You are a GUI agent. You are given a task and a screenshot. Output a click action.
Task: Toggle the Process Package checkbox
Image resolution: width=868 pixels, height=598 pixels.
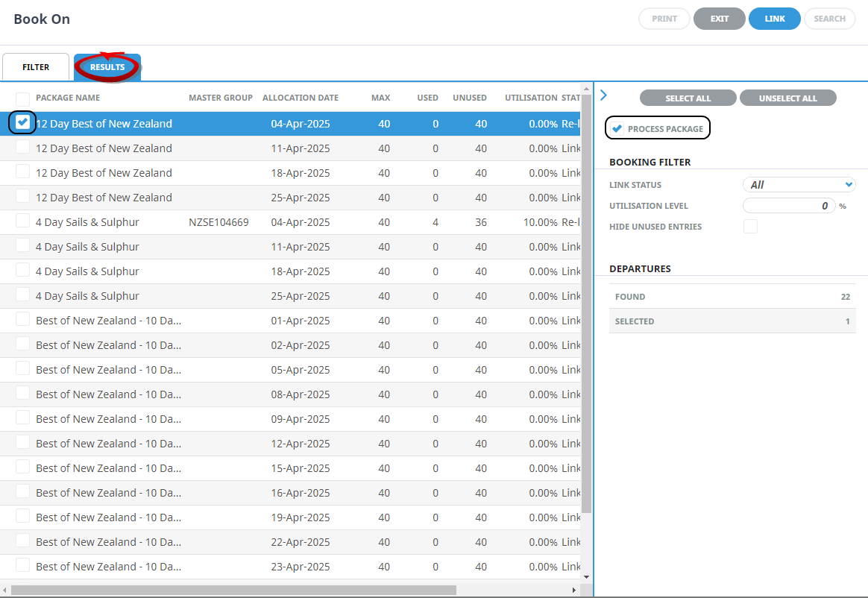coord(617,129)
